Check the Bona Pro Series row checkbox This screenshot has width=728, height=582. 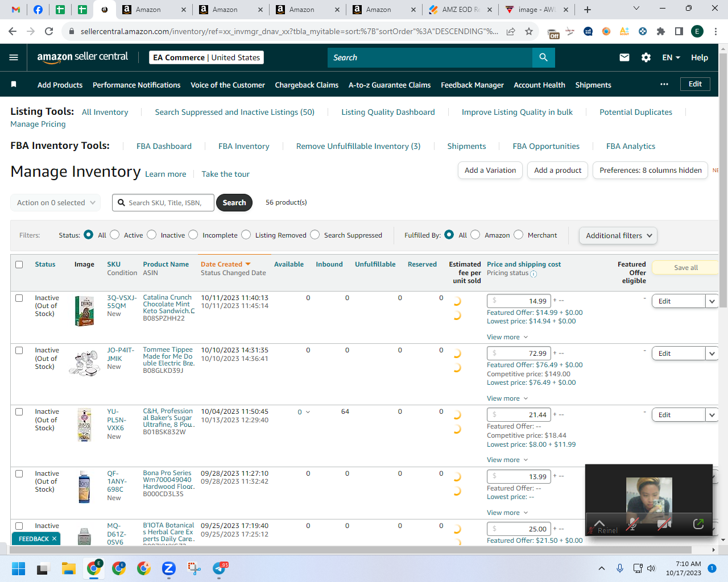point(19,473)
